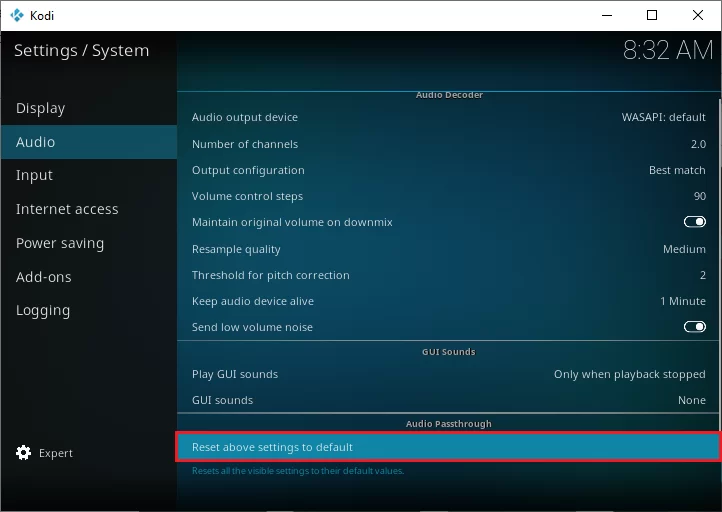The width and height of the screenshot is (722, 512).
Task: Change Keep audio device alive duration
Action: [x=448, y=301]
